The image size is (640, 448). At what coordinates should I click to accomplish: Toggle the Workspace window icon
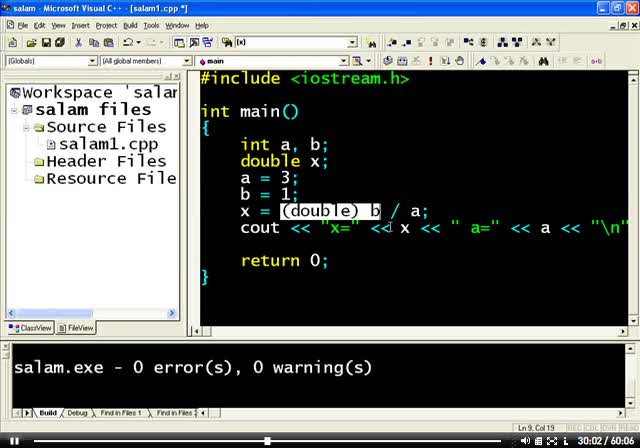(x=179, y=42)
